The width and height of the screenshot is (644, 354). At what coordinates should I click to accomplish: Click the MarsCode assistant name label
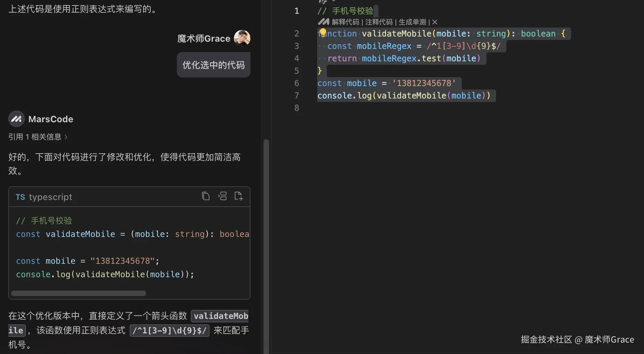point(51,119)
